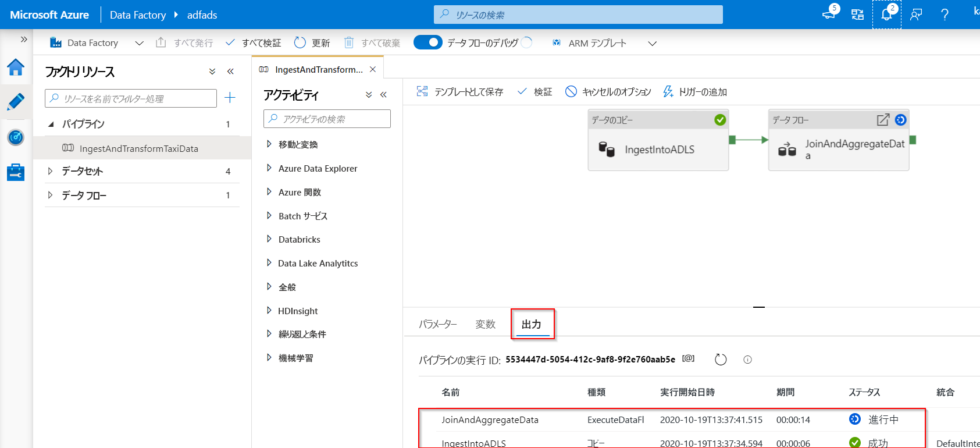Switch to the 変数 tab
The height and width of the screenshot is (448, 980).
tap(486, 324)
